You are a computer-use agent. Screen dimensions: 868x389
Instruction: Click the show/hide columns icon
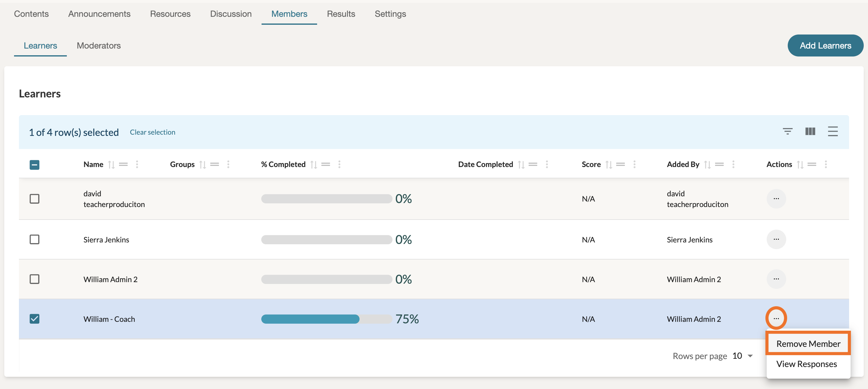pyautogui.click(x=810, y=131)
